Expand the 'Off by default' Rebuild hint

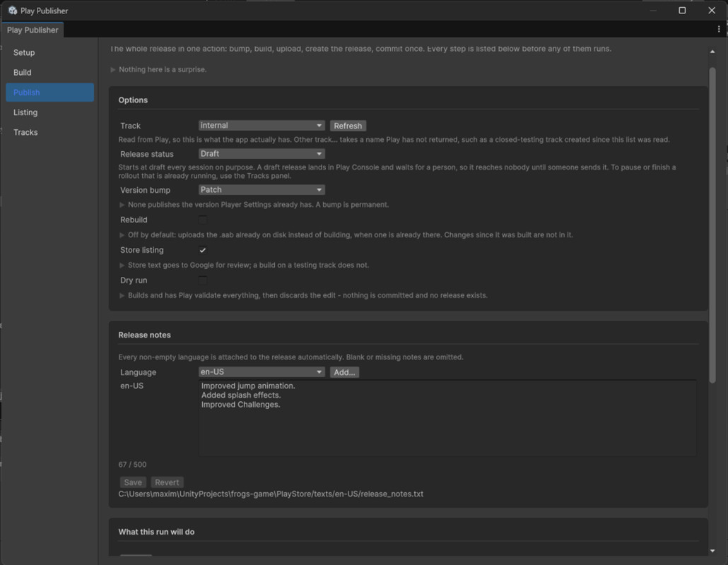[122, 234]
